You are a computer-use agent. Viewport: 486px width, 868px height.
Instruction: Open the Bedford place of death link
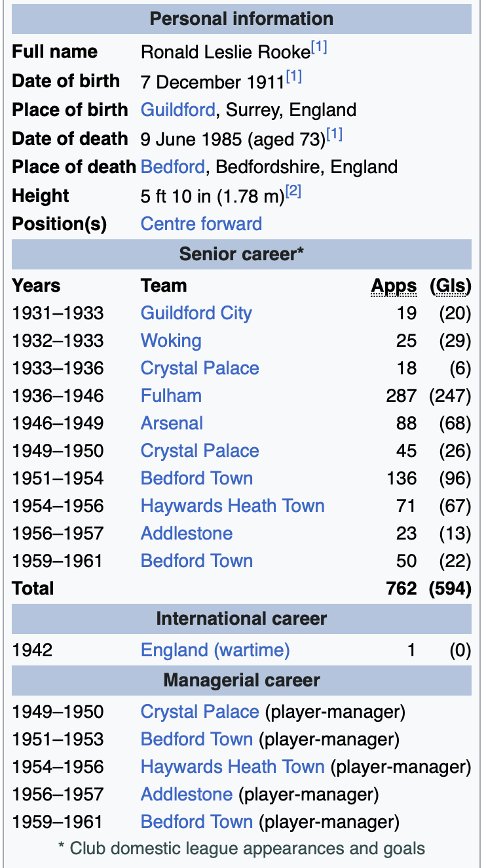(173, 167)
